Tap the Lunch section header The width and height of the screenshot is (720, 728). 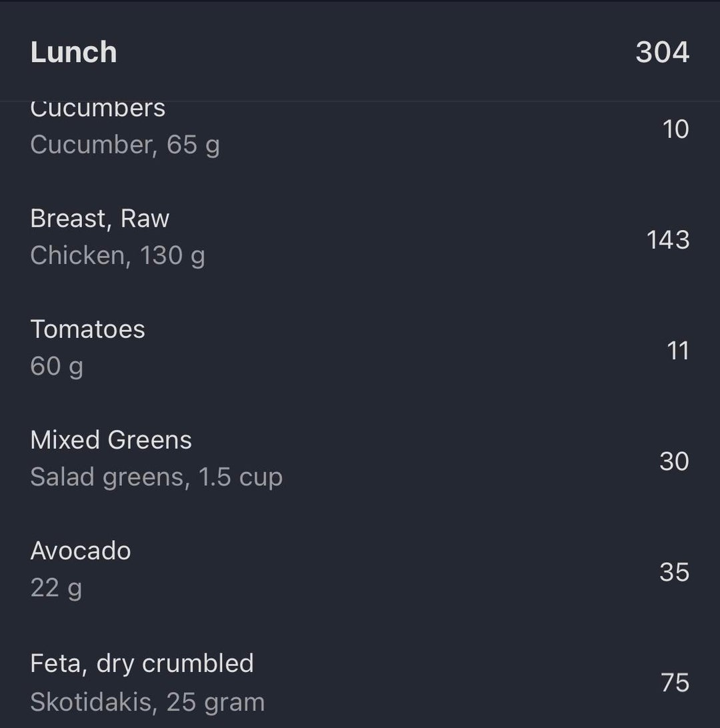coord(73,52)
